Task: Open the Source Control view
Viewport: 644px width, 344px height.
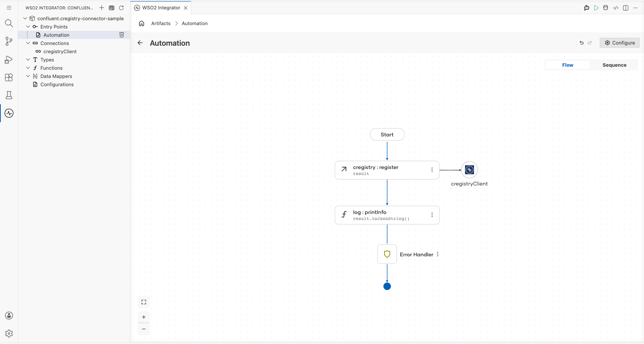Action: (x=9, y=41)
